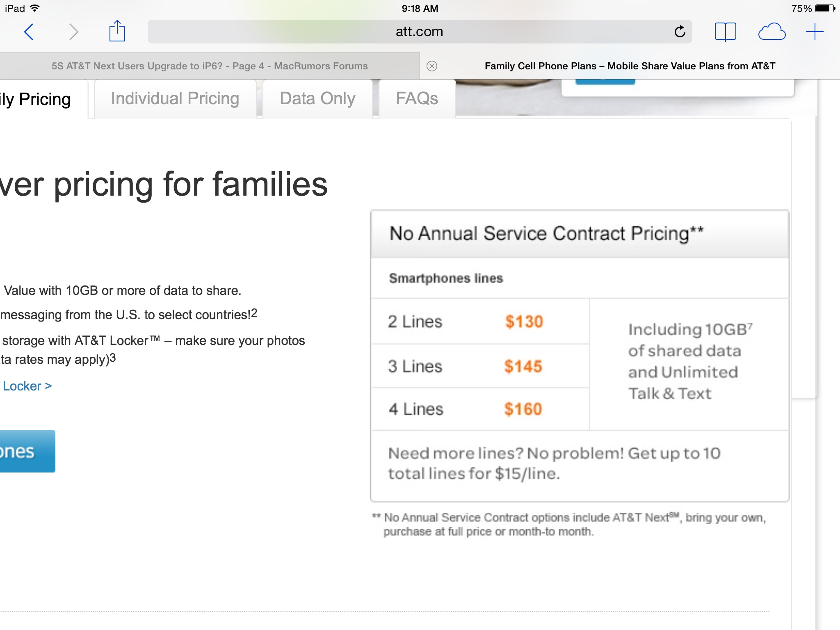840x630 pixels.
Task: Add a new tab with plus icon
Action: (815, 32)
